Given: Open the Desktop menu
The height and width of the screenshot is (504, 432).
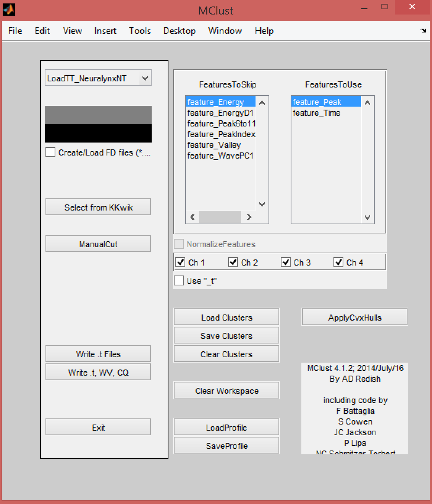Looking at the screenshot, I should [179, 31].
